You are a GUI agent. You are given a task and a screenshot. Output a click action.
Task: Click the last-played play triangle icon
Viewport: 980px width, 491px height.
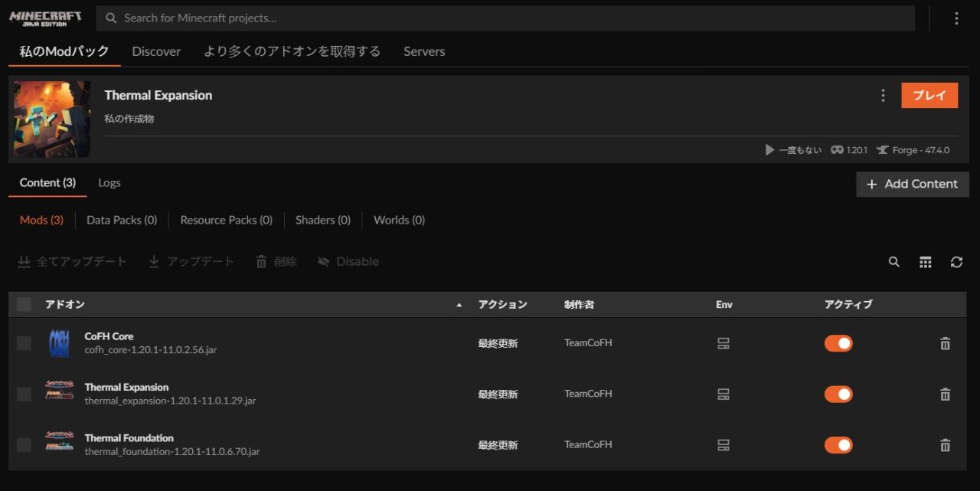pos(769,150)
